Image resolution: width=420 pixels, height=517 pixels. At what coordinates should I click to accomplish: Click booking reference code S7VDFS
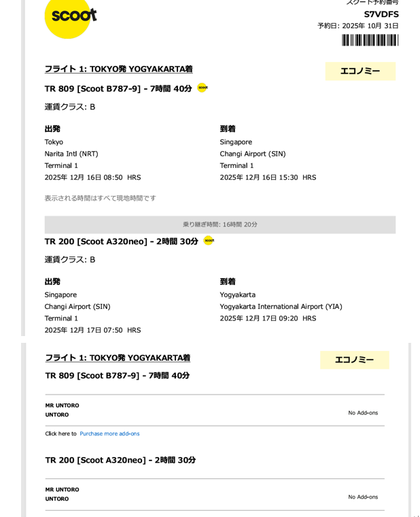click(x=381, y=14)
